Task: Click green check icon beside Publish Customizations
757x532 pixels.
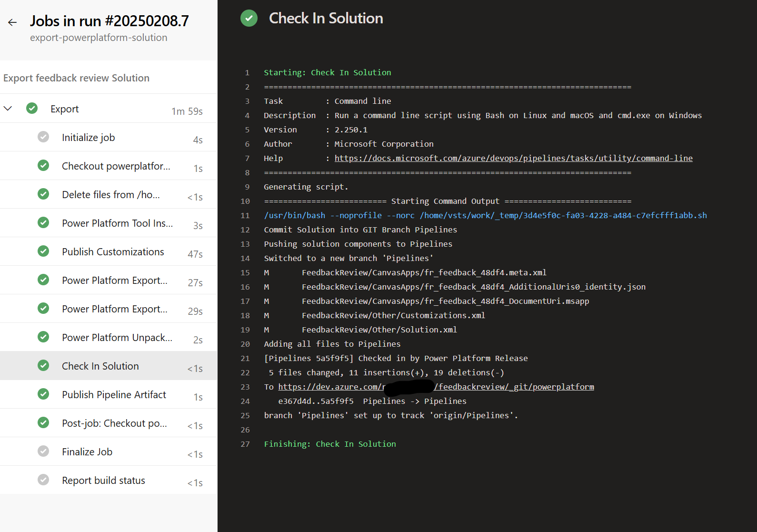Action: coord(43,251)
